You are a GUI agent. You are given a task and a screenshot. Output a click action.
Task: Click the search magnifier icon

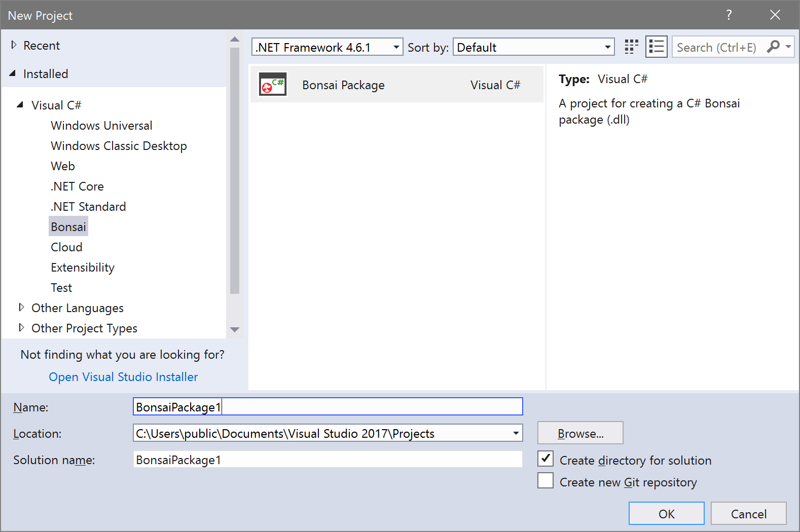point(773,47)
